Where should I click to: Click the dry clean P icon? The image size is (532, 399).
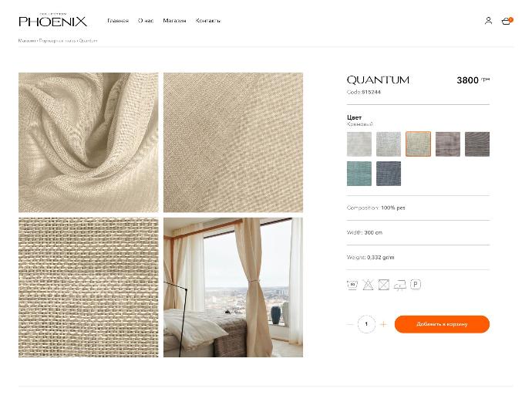click(x=416, y=284)
